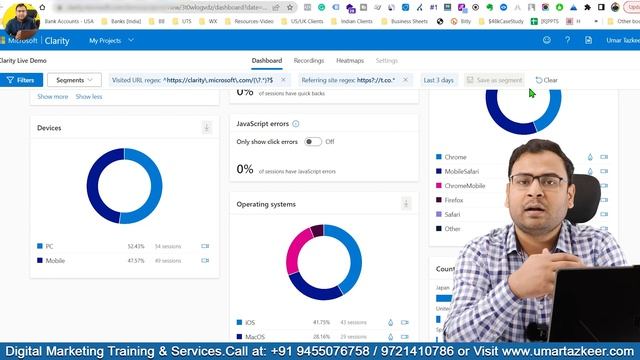Screen dimensions: 640x360
Task: Open the $40kCaseStudy bookmark
Action: pyautogui.click(x=501, y=21)
